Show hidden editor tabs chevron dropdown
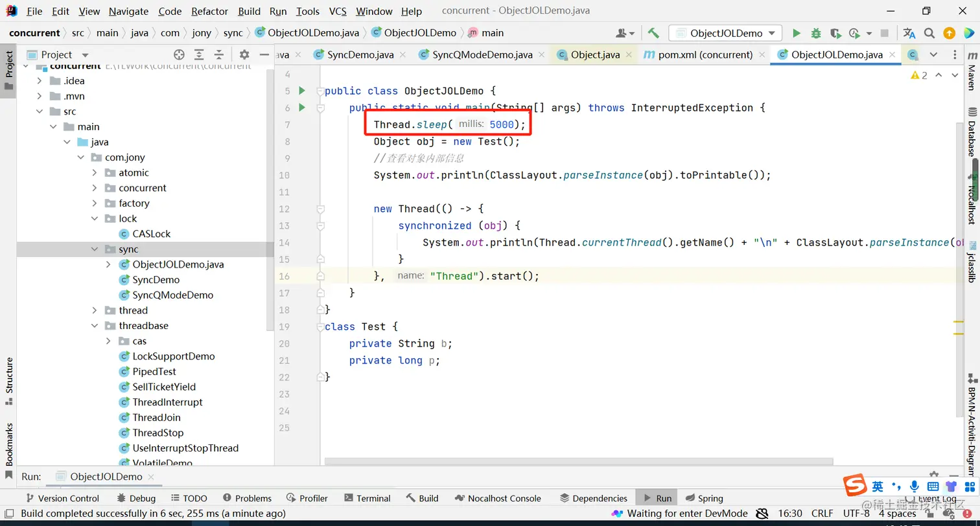Viewport: 980px width, 526px height. [933, 54]
